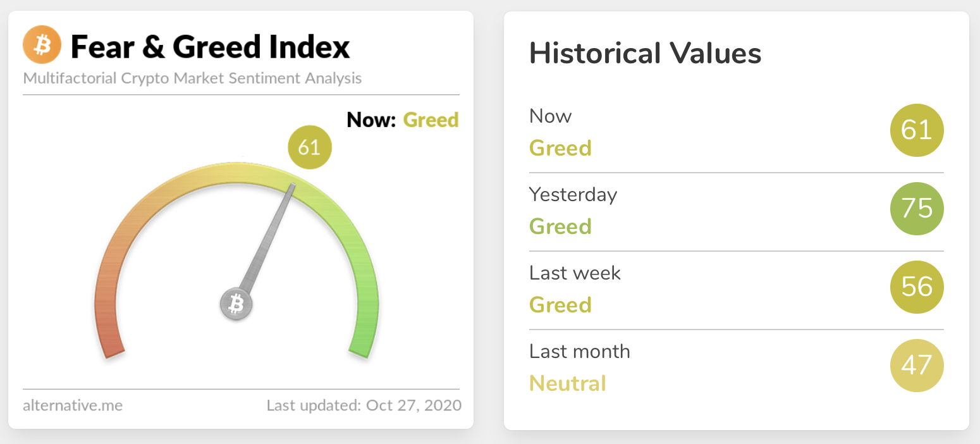Click the Multifactorial Crypto Market Sentiment Analysis subtitle
This screenshot has width=980, height=444.
pyautogui.click(x=192, y=78)
